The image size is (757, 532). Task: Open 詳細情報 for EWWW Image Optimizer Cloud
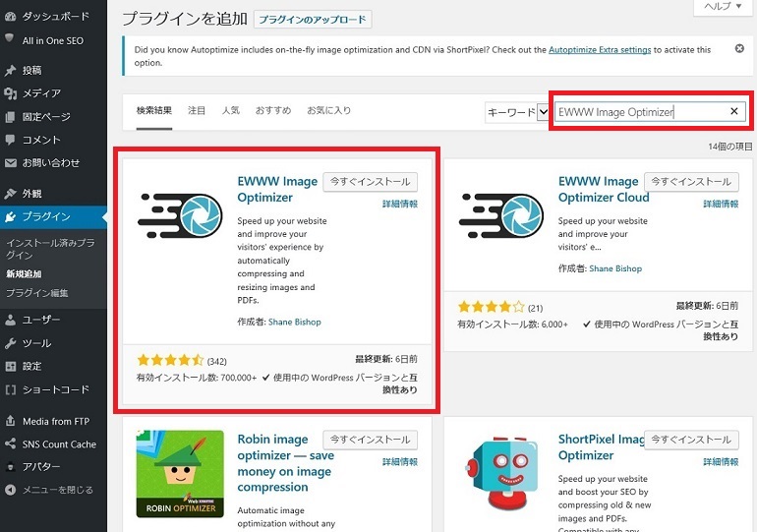click(x=720, y=205)
